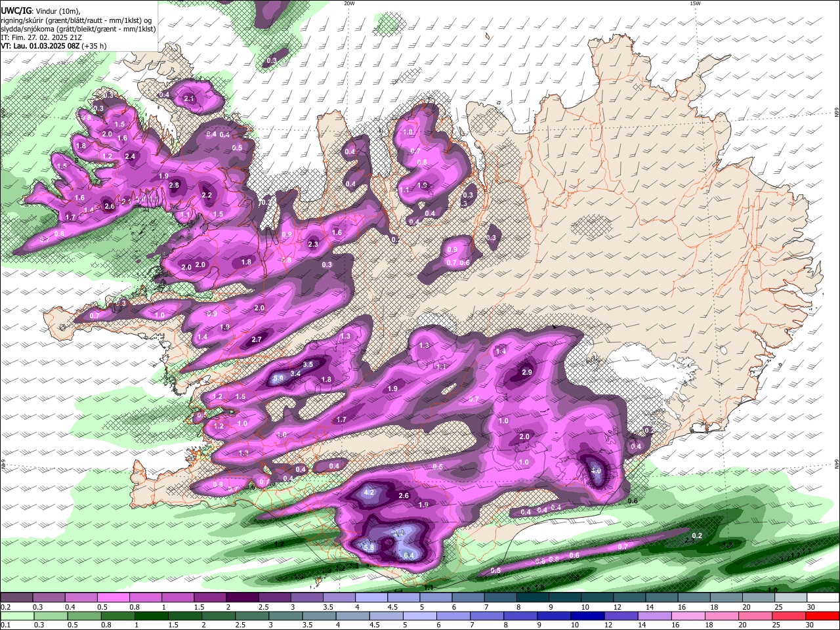The width and height of the screenshot is (840, 630).
Task: Click the dark navy 10–12 rain scale swatch
Action: (x=587, y=616)
